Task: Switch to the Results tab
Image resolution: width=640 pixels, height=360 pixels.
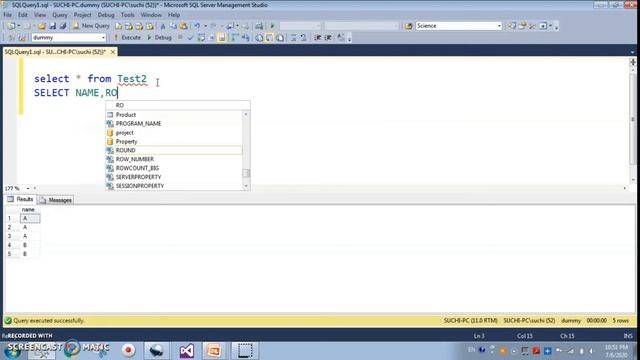Action: (x=20, y=199)
